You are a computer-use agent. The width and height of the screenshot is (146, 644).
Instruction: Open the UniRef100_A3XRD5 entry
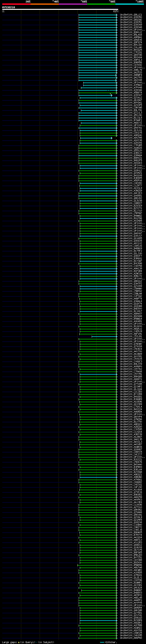pyautogui.click(x=131, y=573)
